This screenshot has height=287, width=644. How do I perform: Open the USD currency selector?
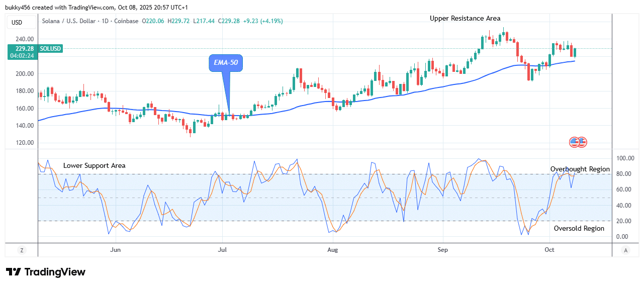(x=17, y=22)
